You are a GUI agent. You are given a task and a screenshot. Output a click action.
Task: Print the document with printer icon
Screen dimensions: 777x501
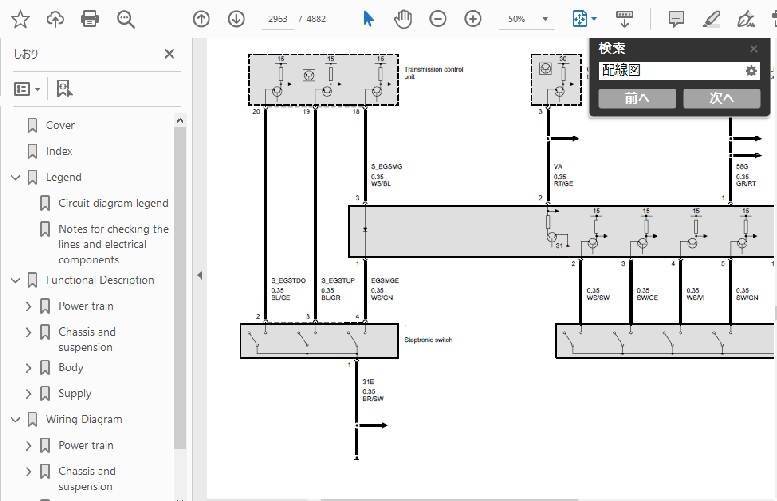90,19
